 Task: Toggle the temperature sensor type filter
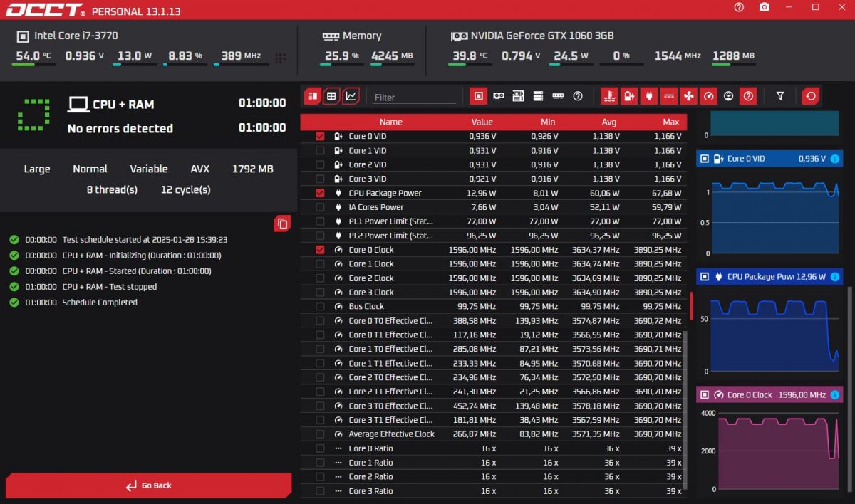[609, 96]
